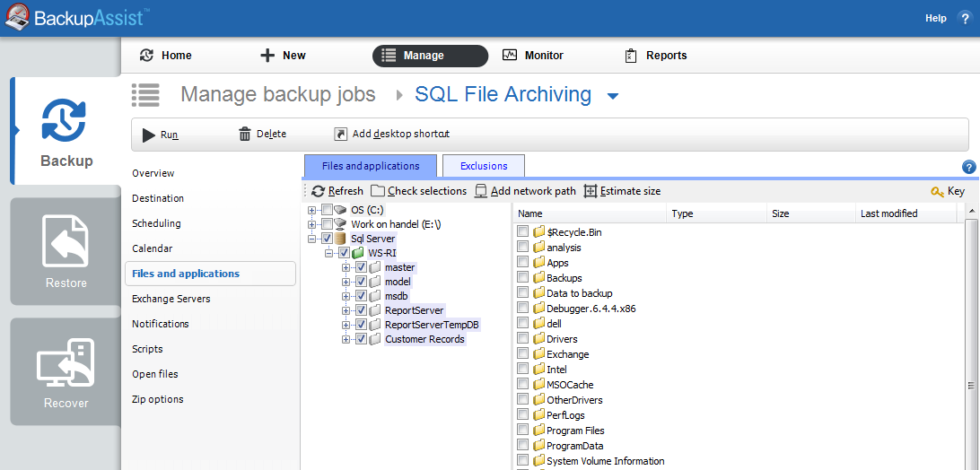Click the Sql Server database cylinder icon

coord(340,239)
